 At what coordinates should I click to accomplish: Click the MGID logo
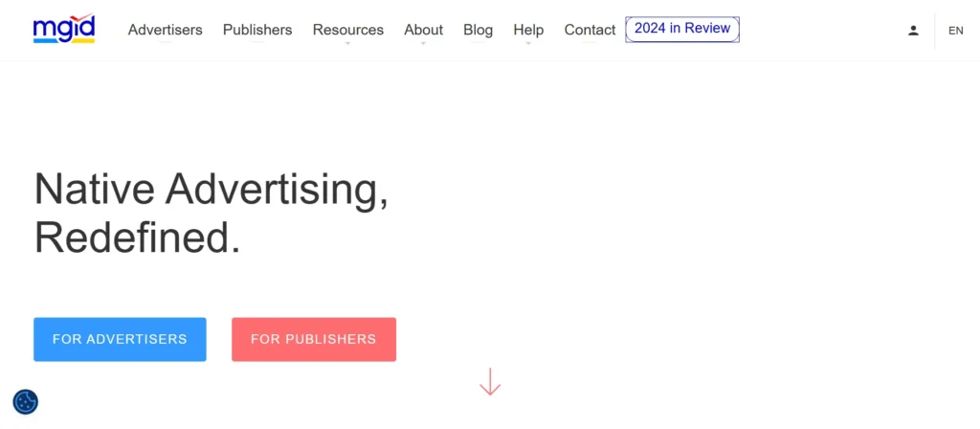[64, 30]
